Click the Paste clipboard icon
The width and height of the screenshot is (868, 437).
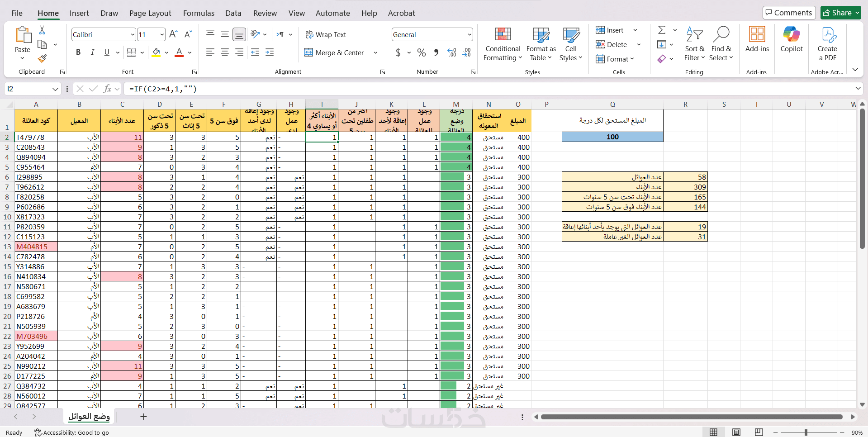[23, 35]
